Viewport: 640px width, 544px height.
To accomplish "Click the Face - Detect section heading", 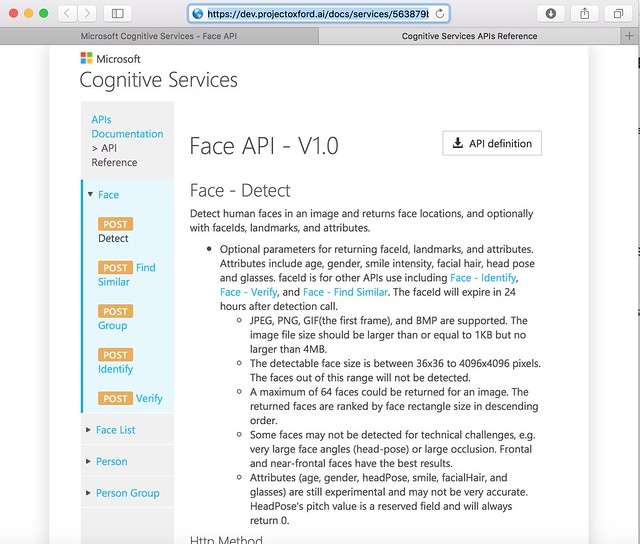I will click(240, 191).
